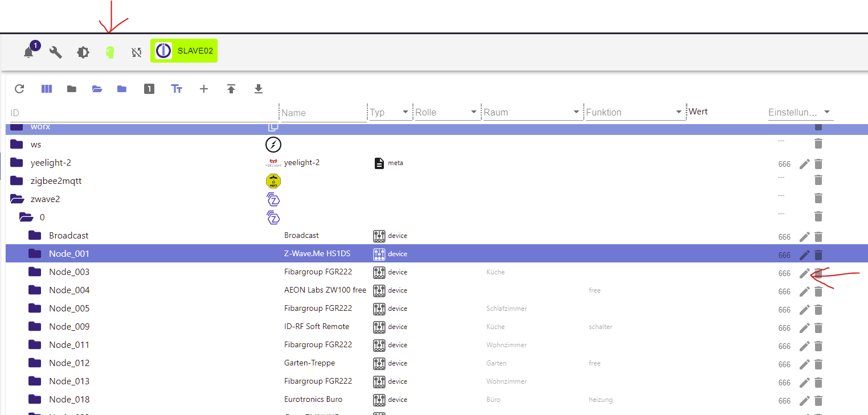868x415 pixels.
Task: Collapse the zwave2 folder
Action: click(17, 199)
